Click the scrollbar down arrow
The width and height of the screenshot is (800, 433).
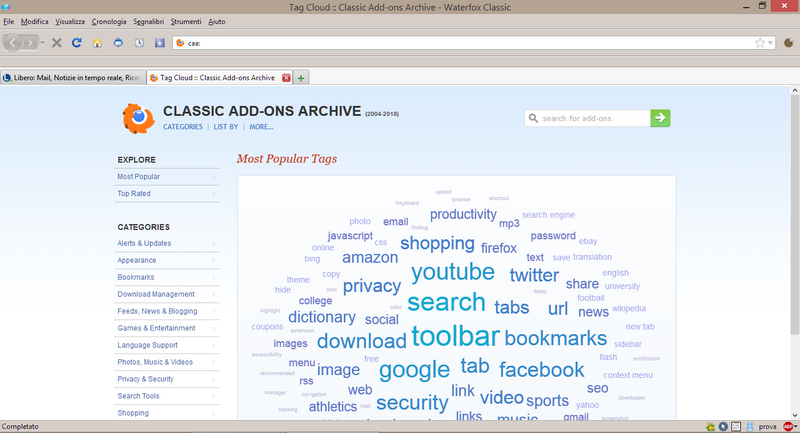[795, 415]
